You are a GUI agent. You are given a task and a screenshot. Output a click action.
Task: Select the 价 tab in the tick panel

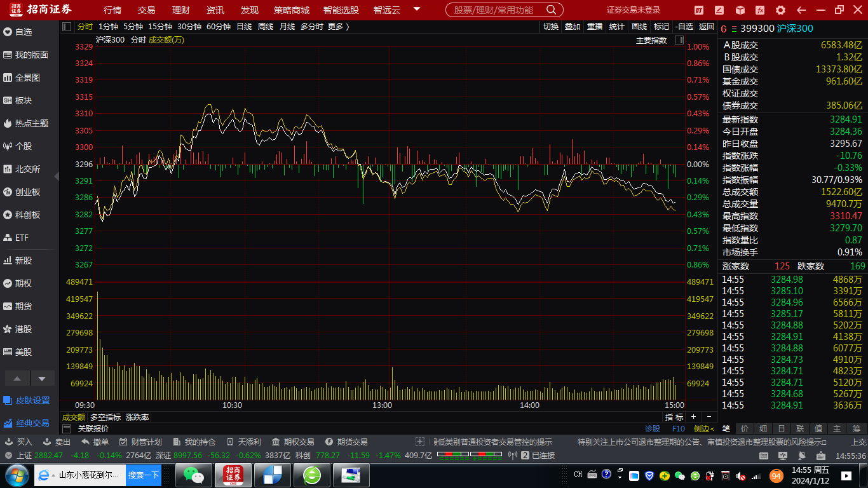tap(745, 429)
